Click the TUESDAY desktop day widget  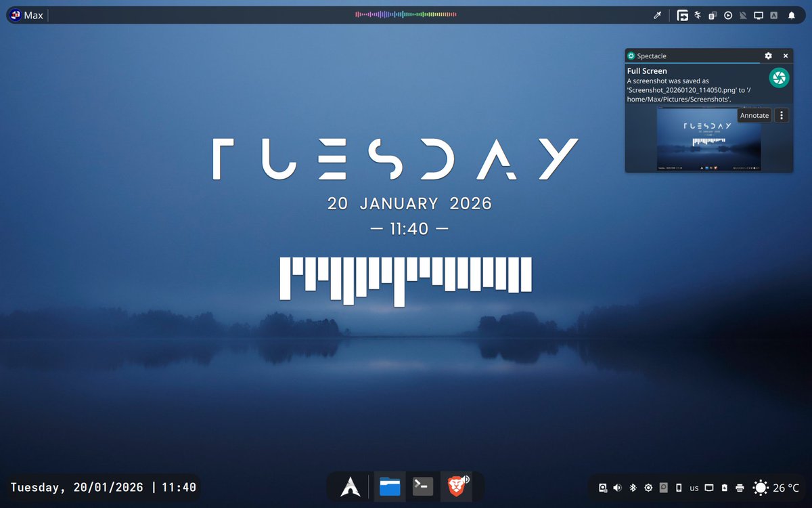395,159
